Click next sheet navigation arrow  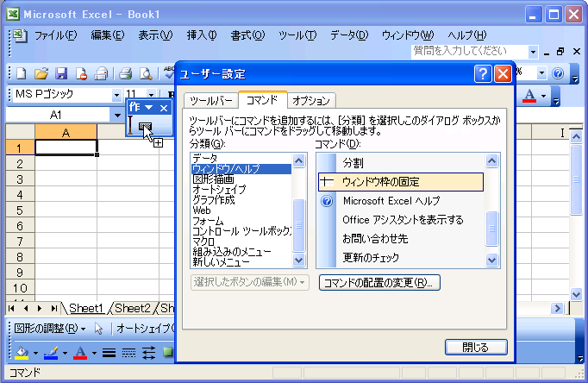(x=40, y=308)
